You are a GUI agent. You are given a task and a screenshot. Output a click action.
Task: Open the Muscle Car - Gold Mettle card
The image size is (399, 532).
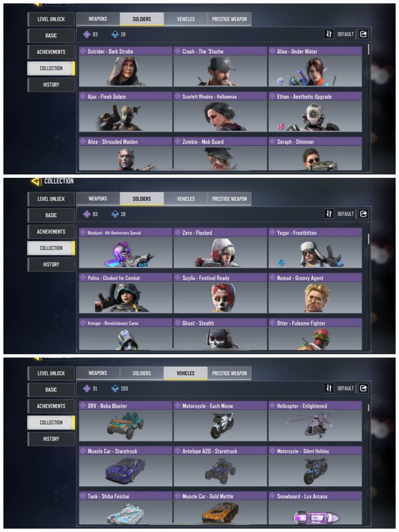(x=220, y=507)
